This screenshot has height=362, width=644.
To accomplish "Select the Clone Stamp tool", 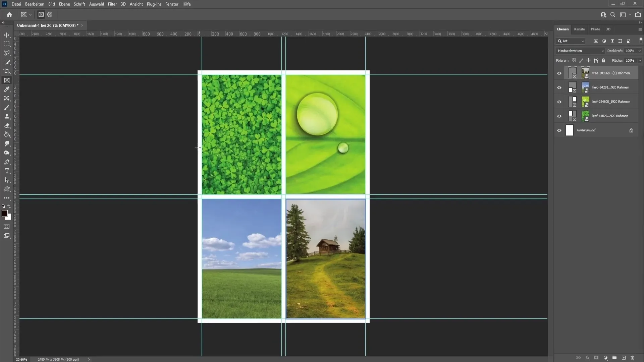I will [x=7, y=116].
